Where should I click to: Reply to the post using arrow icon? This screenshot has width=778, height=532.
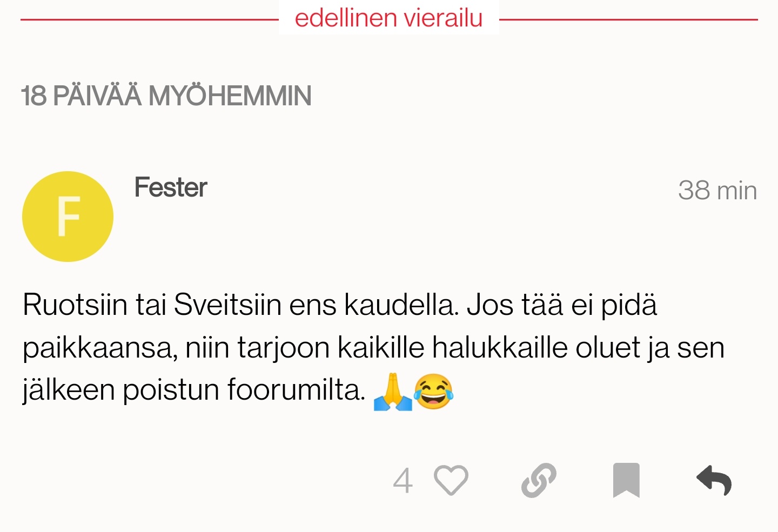(x=714, y=480)
